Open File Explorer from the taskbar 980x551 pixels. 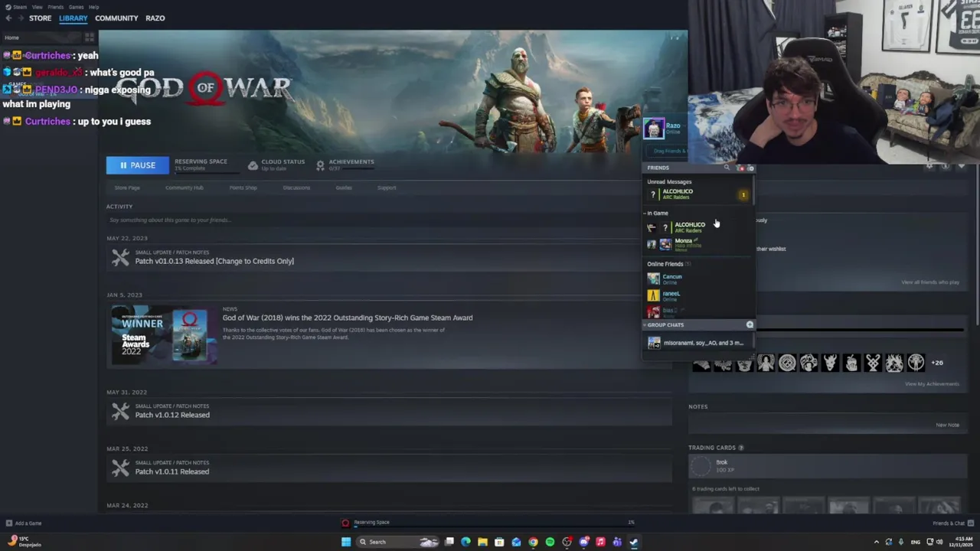(482, 542)
